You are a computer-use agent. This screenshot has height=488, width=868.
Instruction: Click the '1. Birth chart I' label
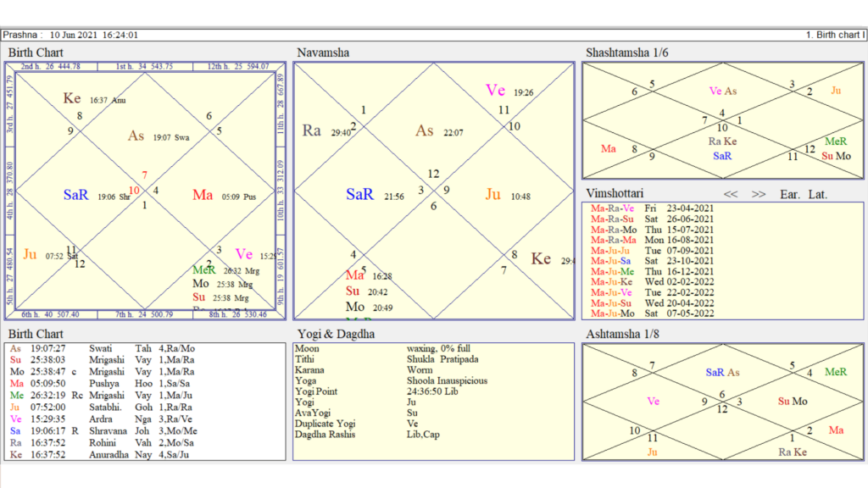835,35
